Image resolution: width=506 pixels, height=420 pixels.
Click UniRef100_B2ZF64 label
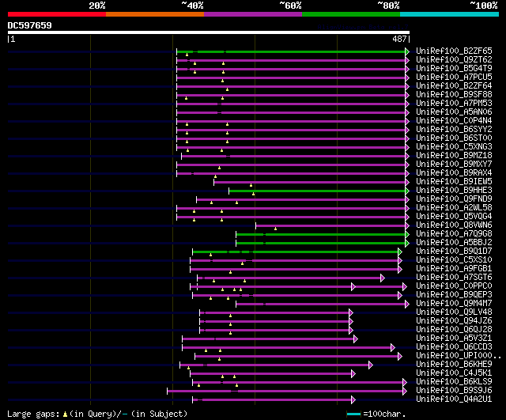(454, 86)
